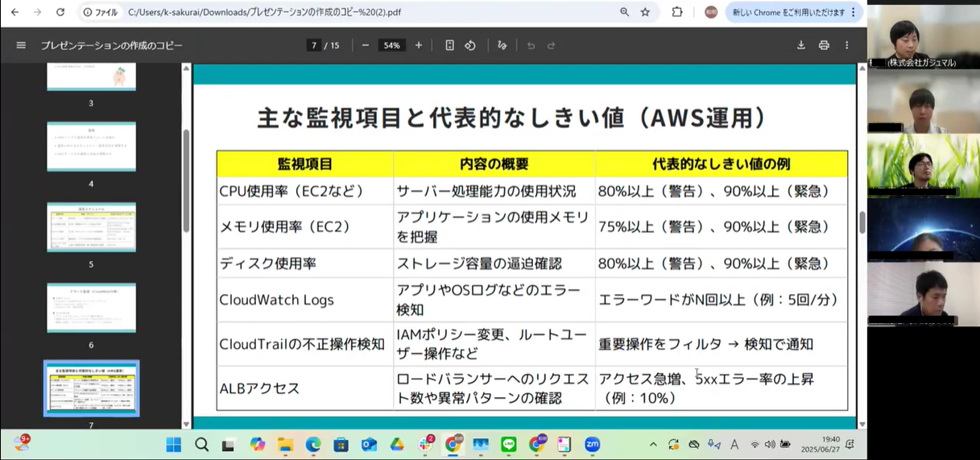
Task: Print the PDF document
Action: [x=824, y=45]
